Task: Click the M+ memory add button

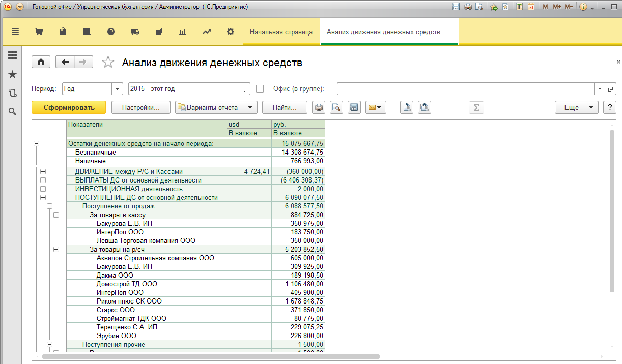Action: point(557,7)
